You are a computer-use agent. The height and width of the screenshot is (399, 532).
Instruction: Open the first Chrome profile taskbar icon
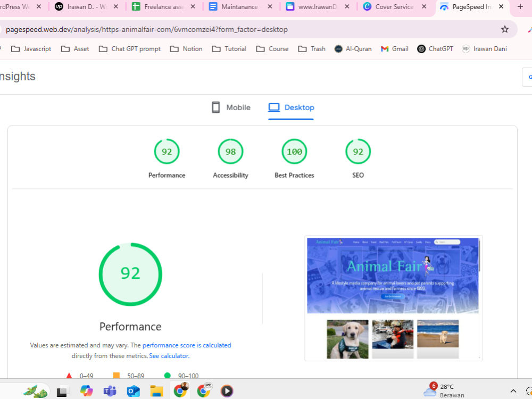coord(180,390)
